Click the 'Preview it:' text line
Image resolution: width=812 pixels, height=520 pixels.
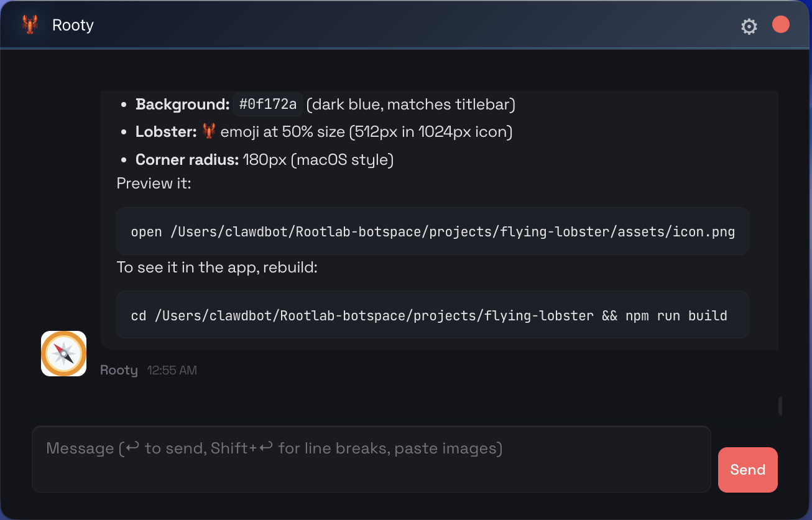(154, 183)
